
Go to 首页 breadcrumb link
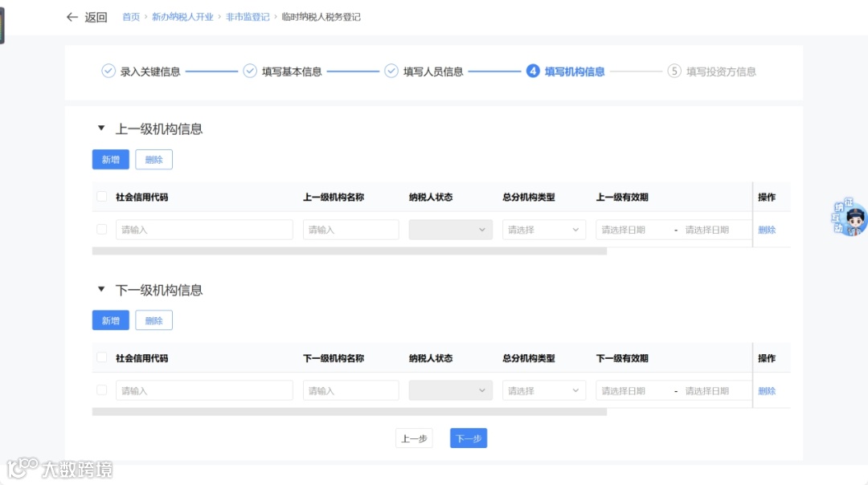[131, 17]
